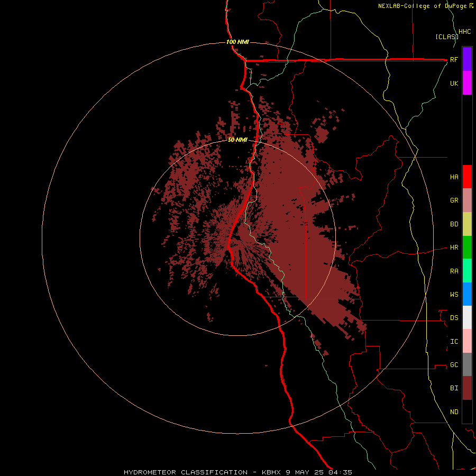Click the 04:35 timestamp

point(340,472)
